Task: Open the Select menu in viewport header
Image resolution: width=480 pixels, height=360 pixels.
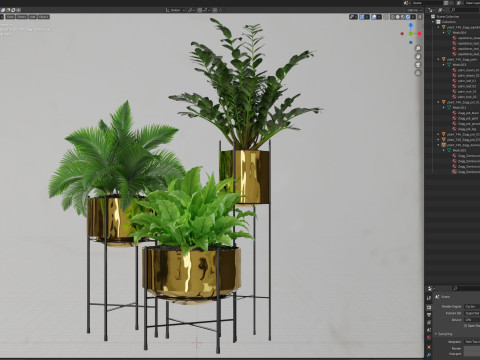Action: (21, 17)
